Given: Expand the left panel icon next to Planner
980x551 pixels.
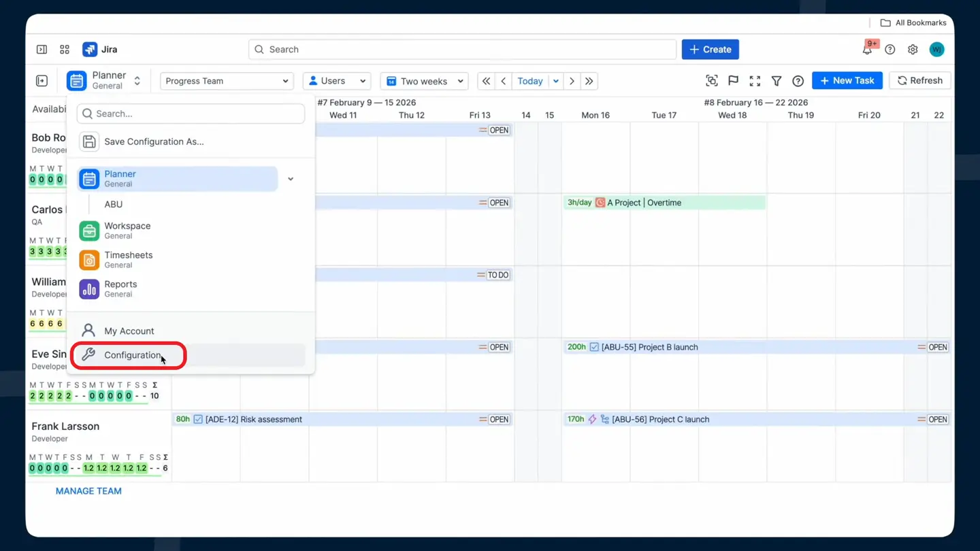Looking at the screenshot, I should [x=42, y=81].
